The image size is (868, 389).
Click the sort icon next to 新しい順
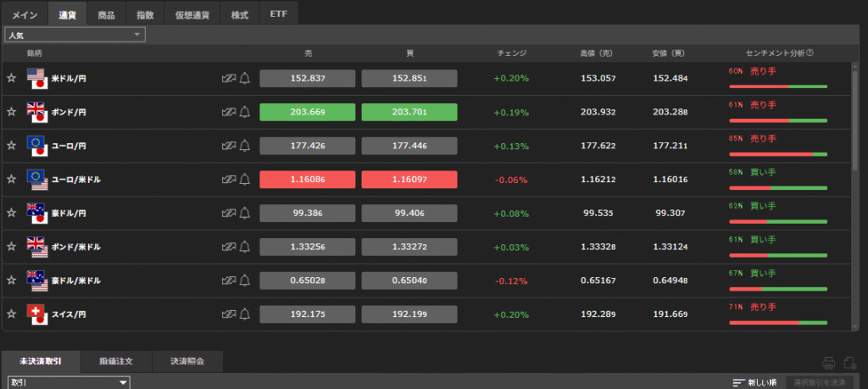coord(738,383)
